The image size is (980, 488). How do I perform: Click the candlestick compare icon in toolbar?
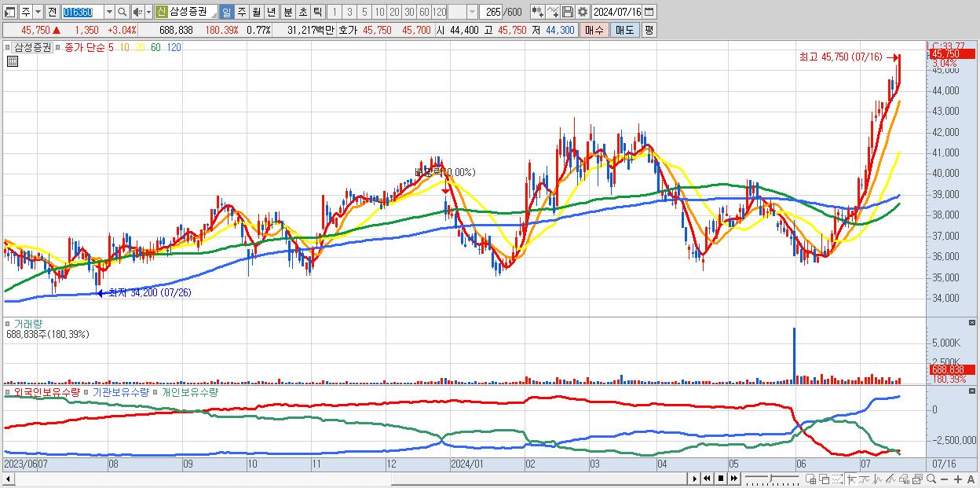[538, 12]
